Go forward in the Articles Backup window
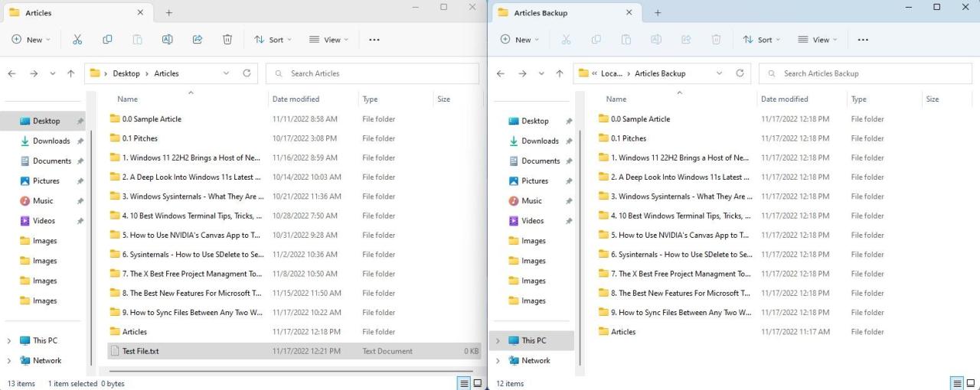The width and height of the screenshot is (980, 390). [522, 73]
